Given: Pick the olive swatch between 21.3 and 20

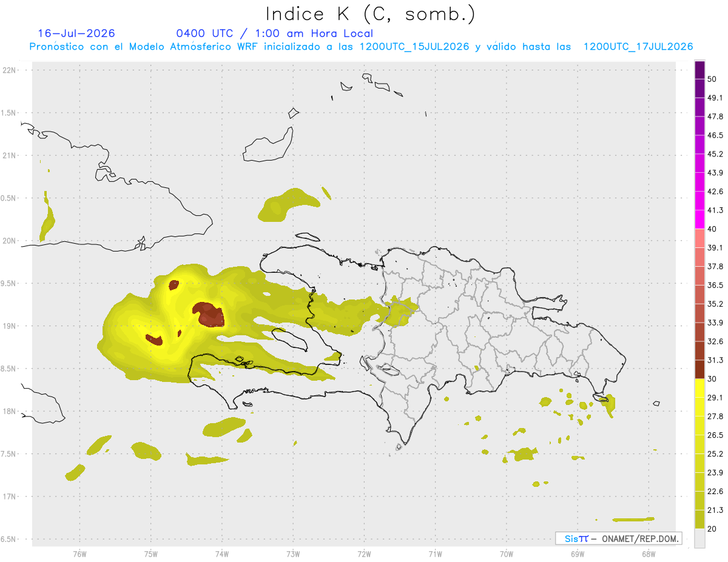Looking at the screenshot, I should tap(699, 520).
